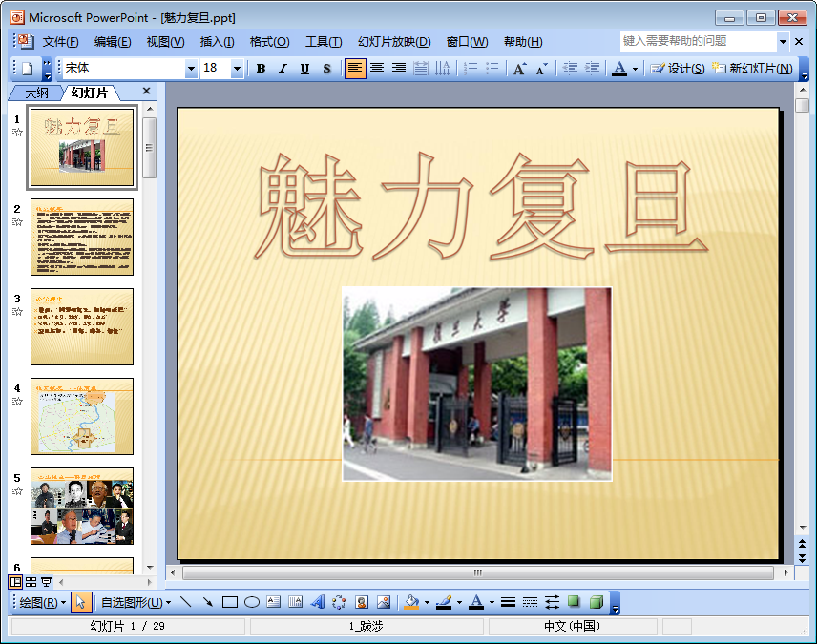This screenshot has height=644, width=817.
Task: Open the font size dropdown
Action: [x=237, y=69]
